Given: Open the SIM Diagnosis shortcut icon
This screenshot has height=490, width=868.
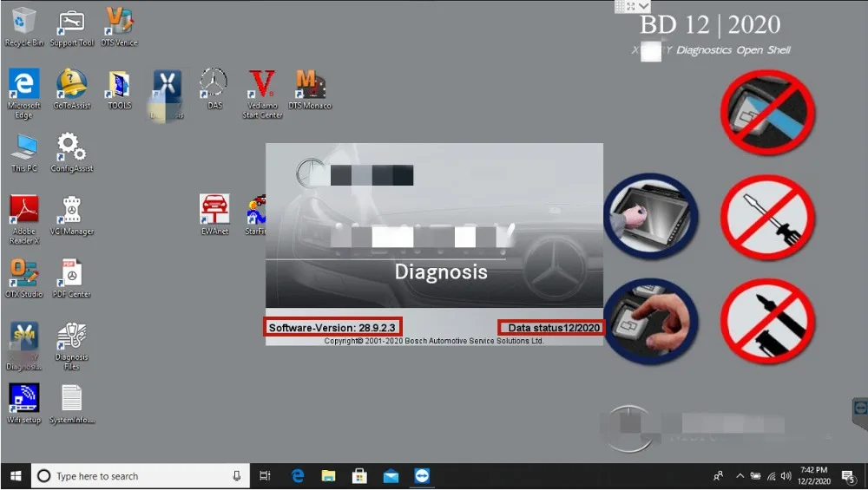Looking at the screenshot, I should 23,346.
